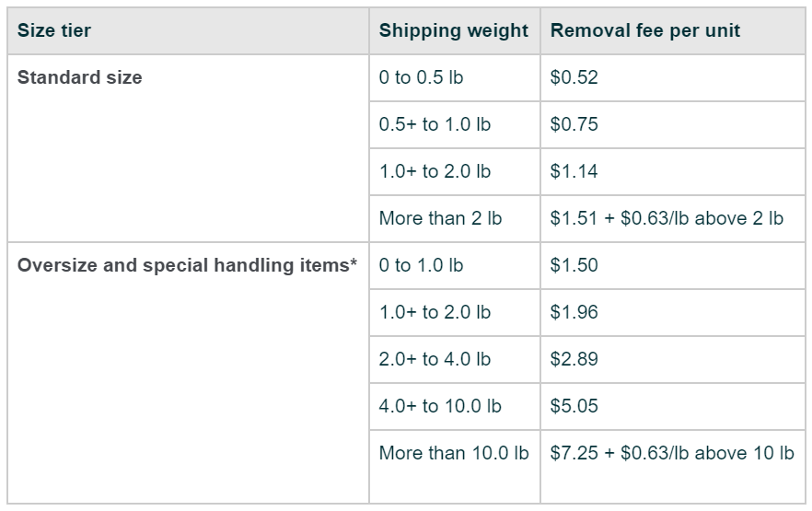Viewport: 812px width, 511px height.
Task: Click the 0 to 1.0 lb oversize cell
Action: coord(421,265)
